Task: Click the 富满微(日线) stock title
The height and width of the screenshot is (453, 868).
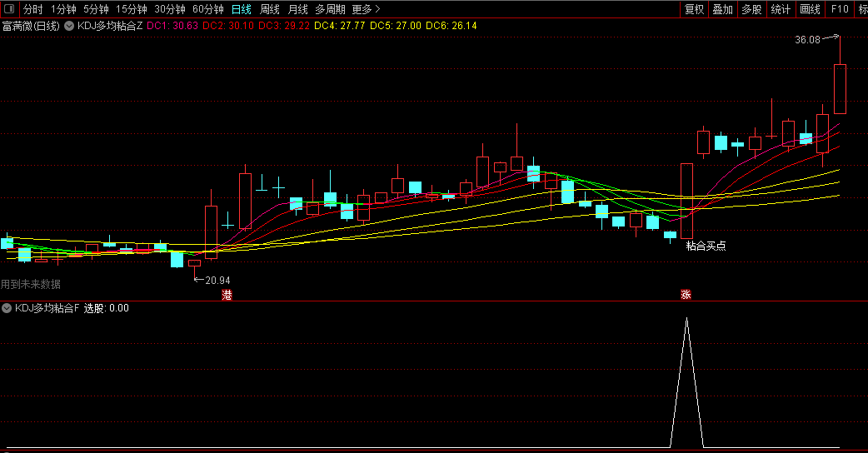Action: tap(31, 26)
